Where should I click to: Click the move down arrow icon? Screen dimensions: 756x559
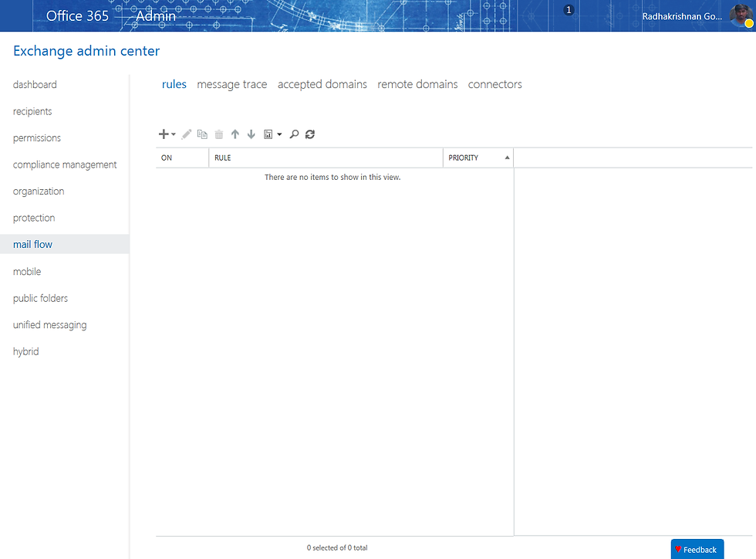point(251,134)
